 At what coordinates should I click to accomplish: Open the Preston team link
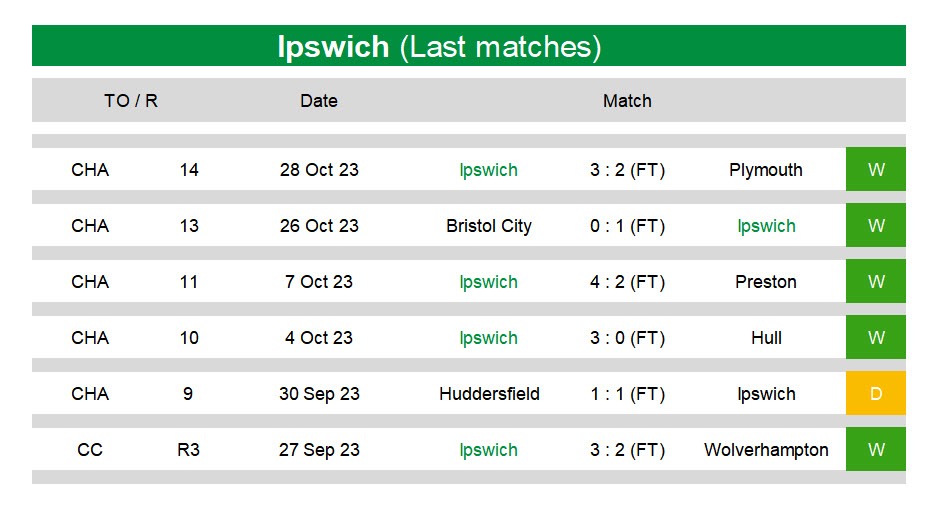pos(766,282)
